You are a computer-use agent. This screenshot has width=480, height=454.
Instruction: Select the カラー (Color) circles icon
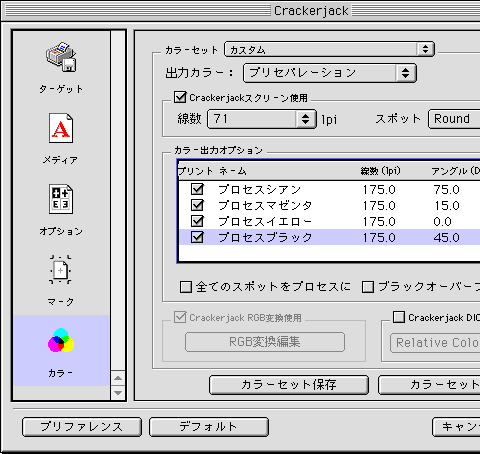coord(61,340)
